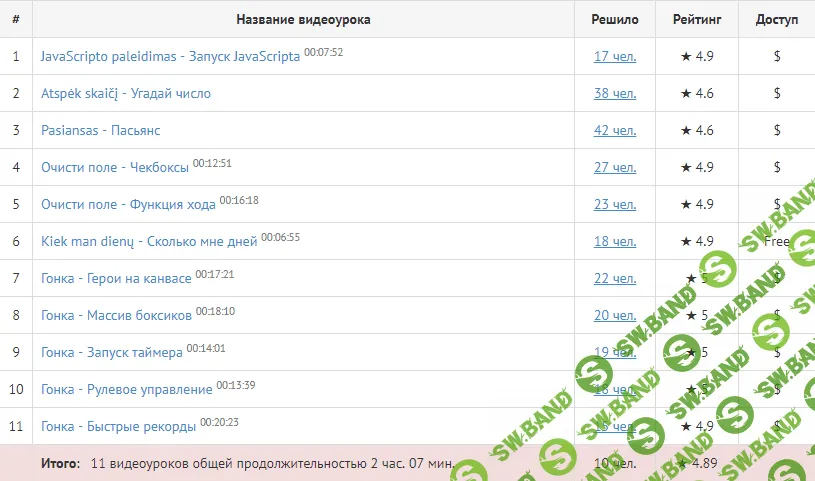Open lesson 'Гонка - Герои на канвасе'
The height and width of the screenshot is (481, 815).
[117, 279]
